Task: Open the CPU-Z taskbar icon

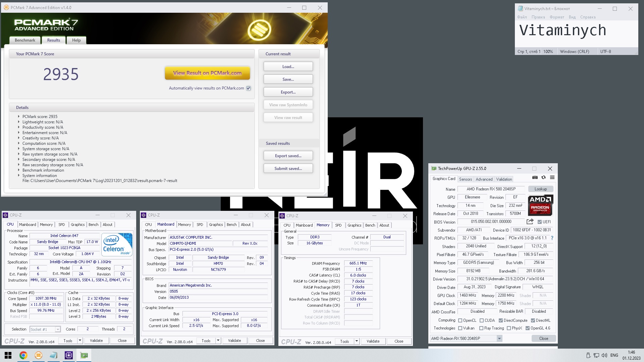Action: tap(69, 355)
